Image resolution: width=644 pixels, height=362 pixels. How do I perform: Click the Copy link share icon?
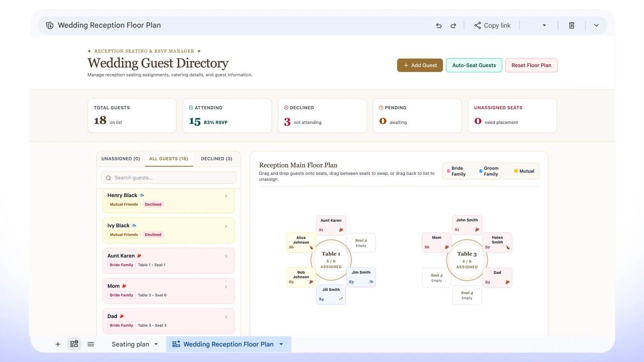477,25
